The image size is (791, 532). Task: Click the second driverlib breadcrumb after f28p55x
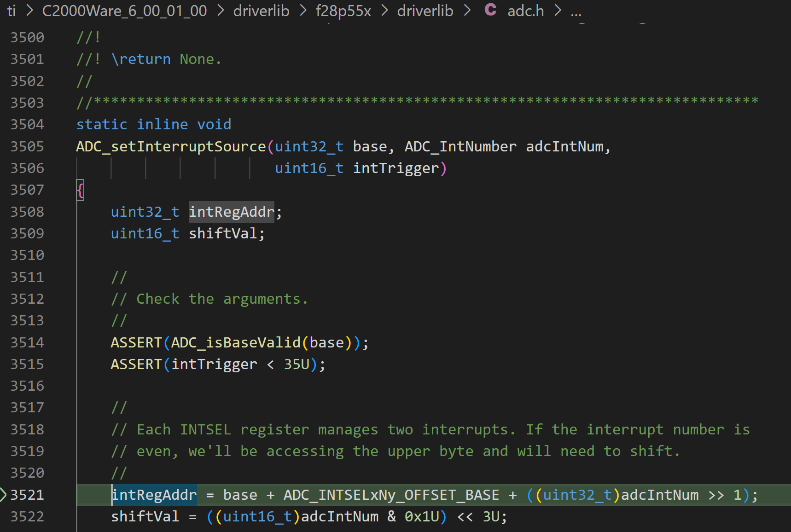tap(425, 11)
